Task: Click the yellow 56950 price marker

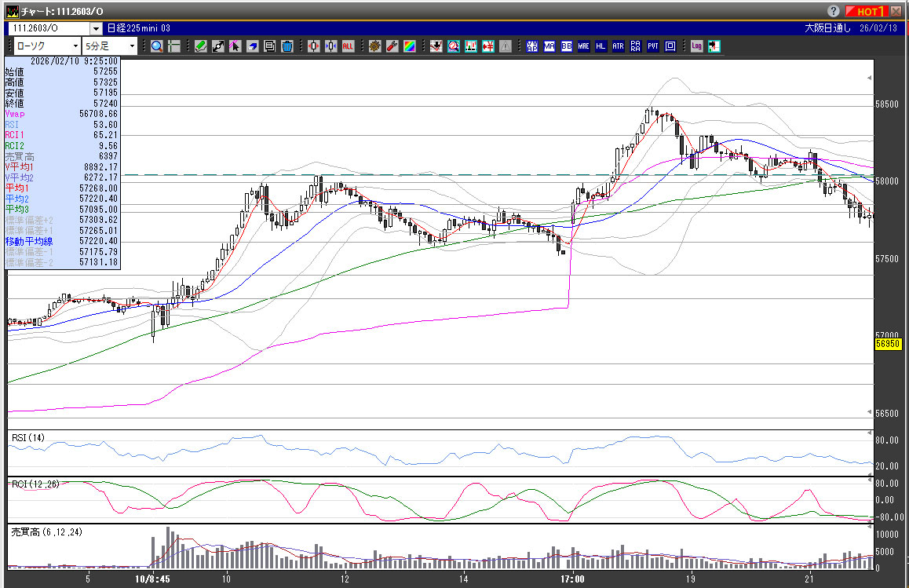Action: (x=888, y=344)
